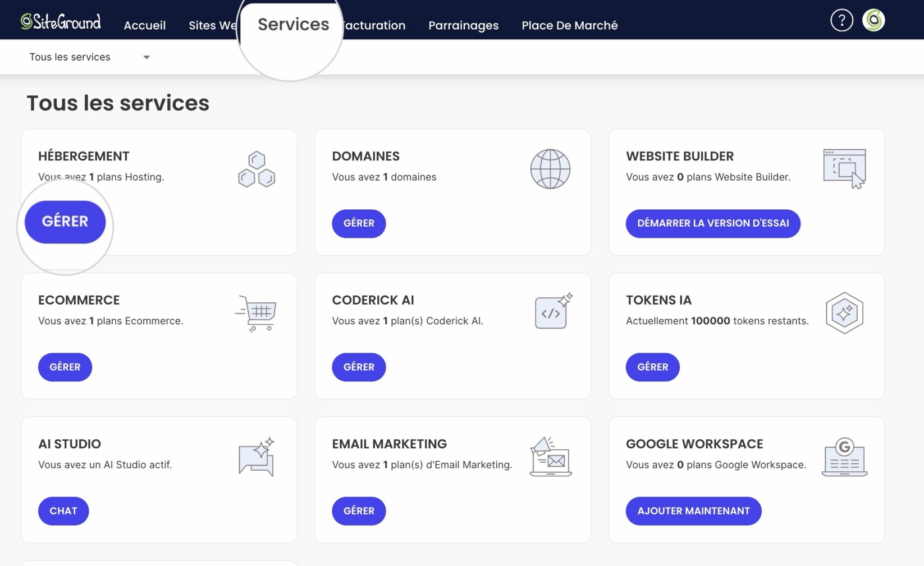
Task: Click Gérer under Coderick AI
Action: pos(359,367)
